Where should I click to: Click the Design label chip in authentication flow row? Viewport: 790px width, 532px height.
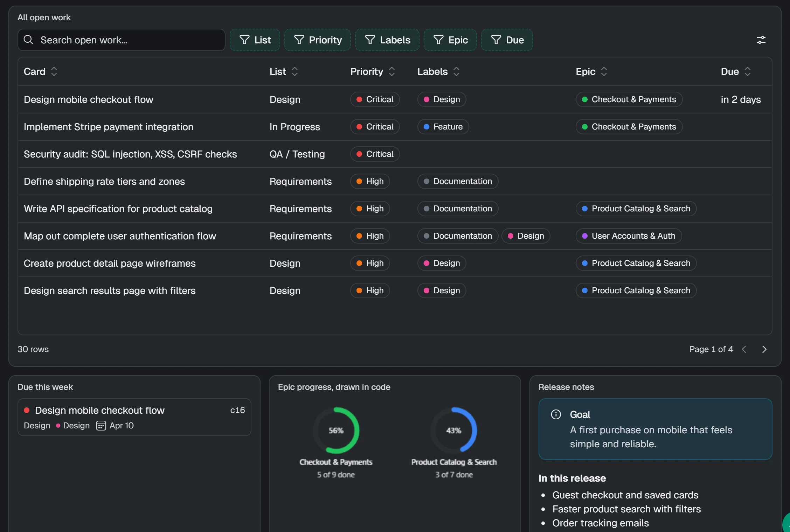click(x=526, y=236)
